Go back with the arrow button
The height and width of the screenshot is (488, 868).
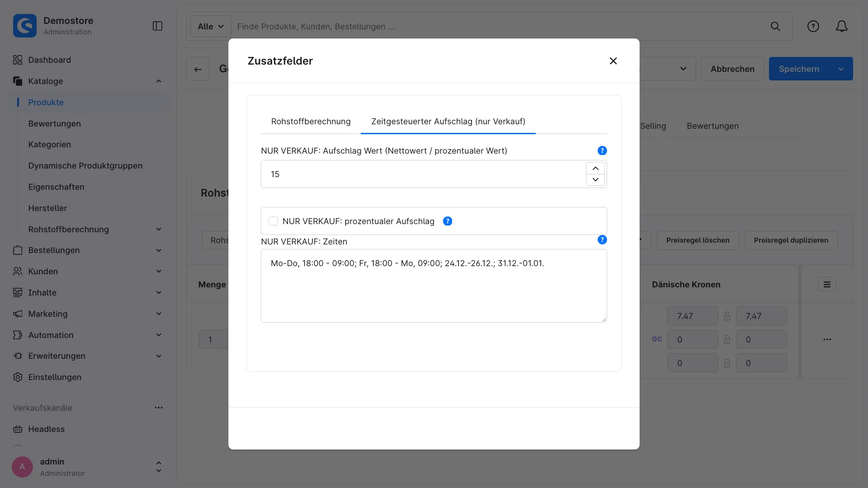point(198,69)
